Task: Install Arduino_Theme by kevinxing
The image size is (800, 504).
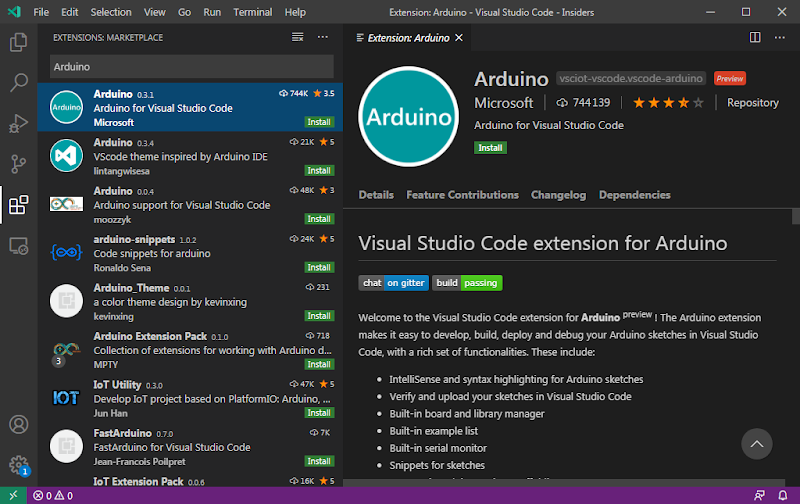Action: click(319, 316)
